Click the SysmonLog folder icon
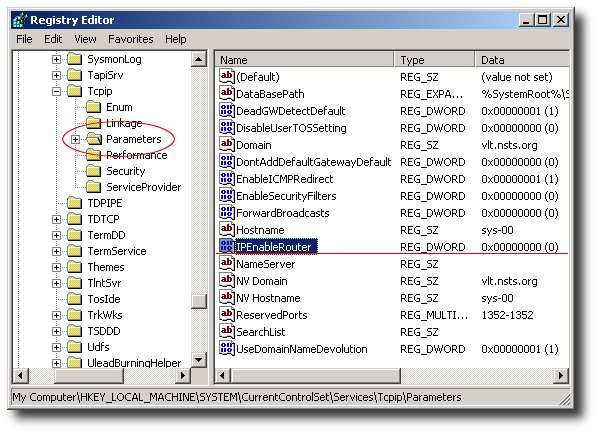The height and width of the screenshot is (433, 598). [75, 59]
